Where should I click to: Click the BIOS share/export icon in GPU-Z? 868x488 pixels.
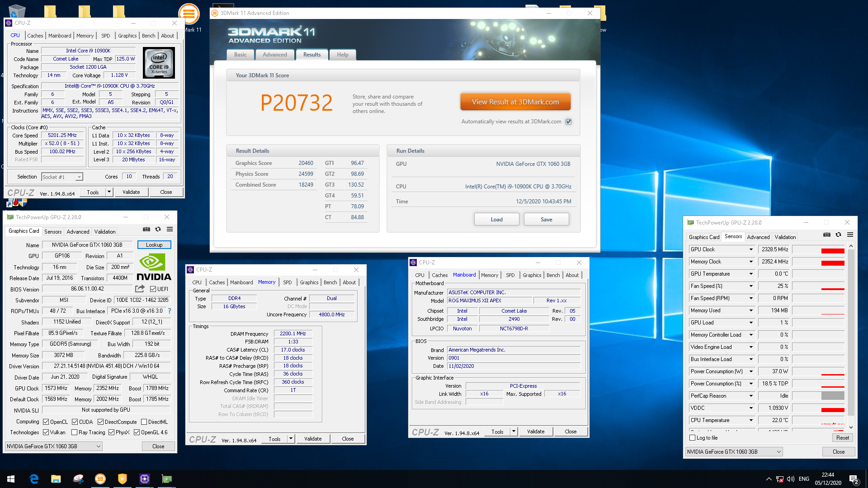tap(140, 289)
